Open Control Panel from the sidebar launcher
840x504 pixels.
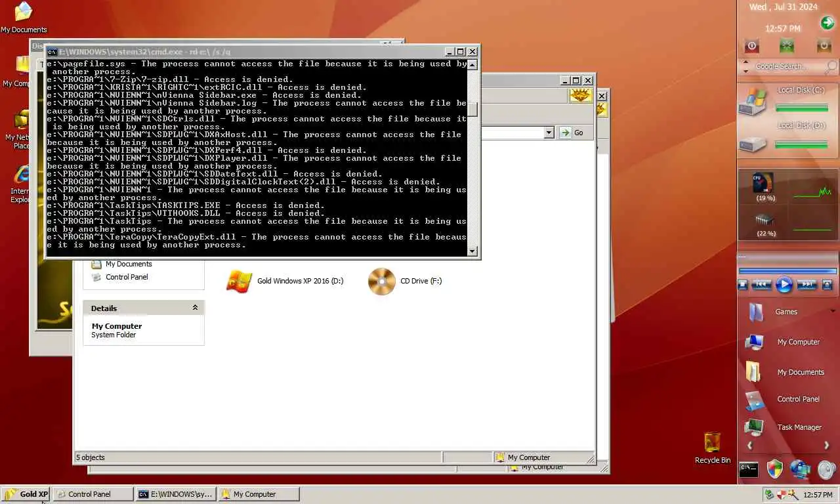tap(798, 399)
